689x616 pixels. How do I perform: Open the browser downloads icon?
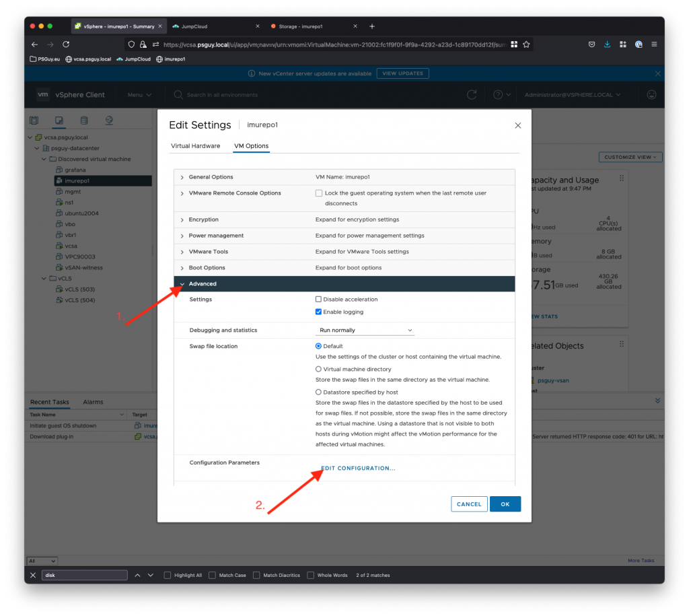(x=607, y=44)
